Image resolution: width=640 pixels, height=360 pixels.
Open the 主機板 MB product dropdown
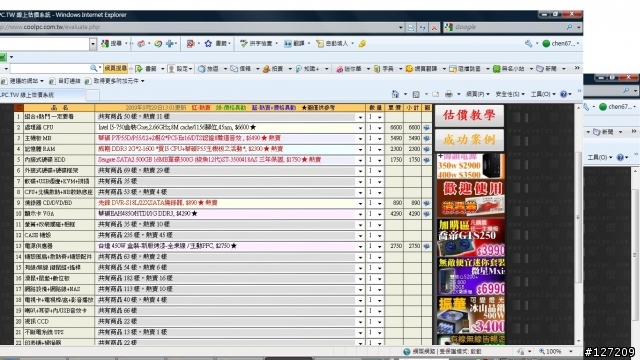360,138
